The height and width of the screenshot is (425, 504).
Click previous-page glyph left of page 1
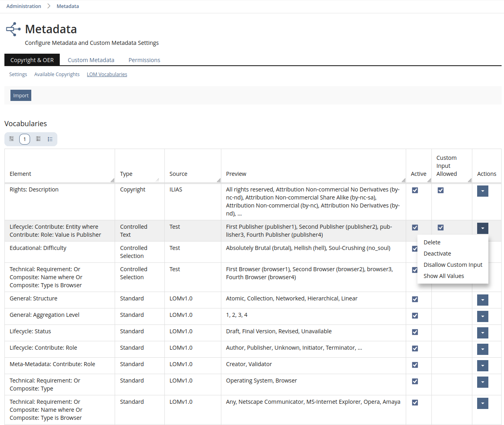[x=12, y=139]
